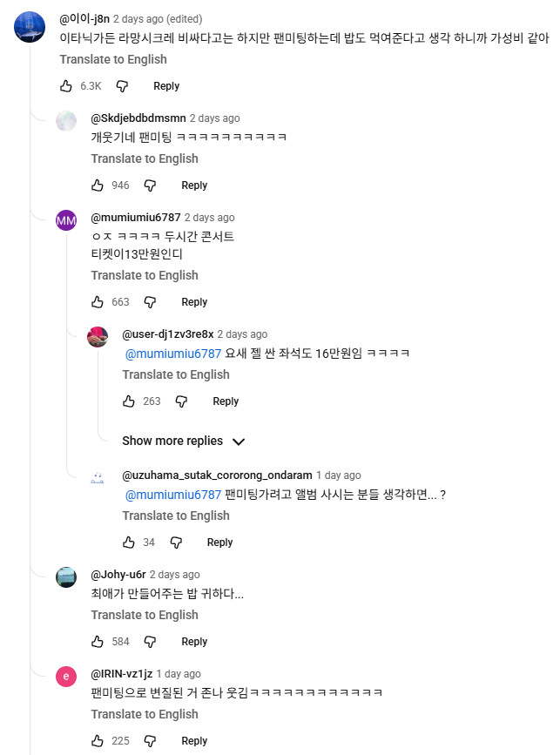The image size is (560, 755).
Task: Reply to @mumiumiu6787's comment
Action: 194,302
